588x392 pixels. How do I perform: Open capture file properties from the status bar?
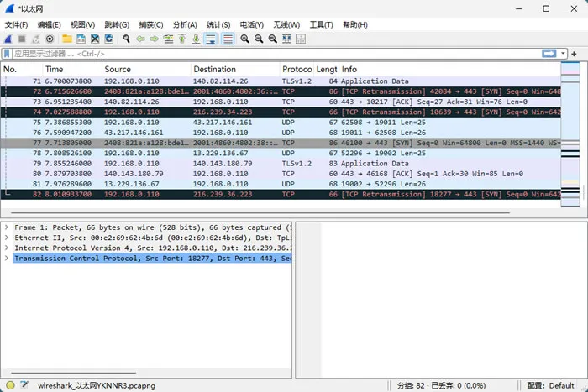(24, 385)
